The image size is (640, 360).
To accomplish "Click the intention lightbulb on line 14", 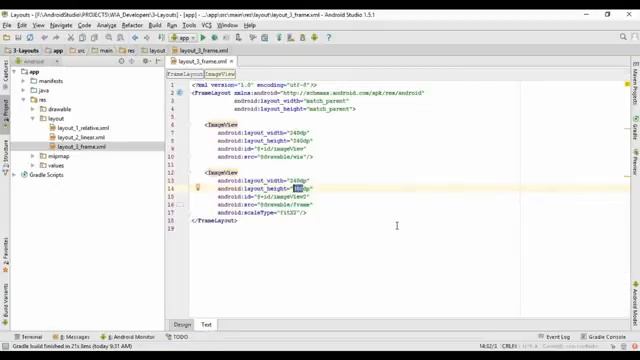I will pyautogui.click(x=198, y=188).
